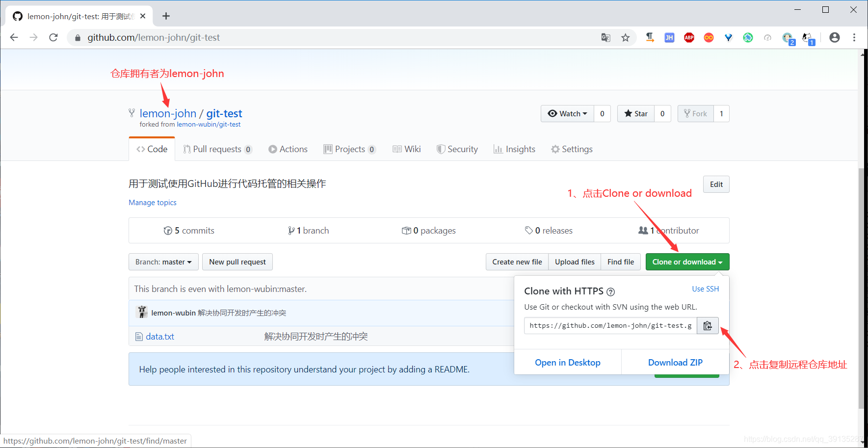Click Open in Desktop
This screenshot has height=448, width=868.
point(568,363)
